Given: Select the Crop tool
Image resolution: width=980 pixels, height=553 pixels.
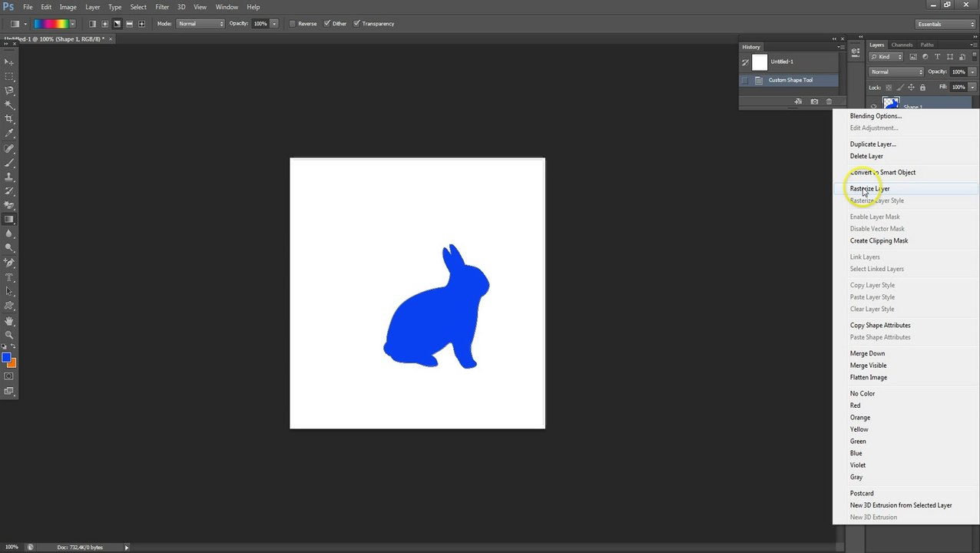Looking at the screenshot, I should (9, 119).
